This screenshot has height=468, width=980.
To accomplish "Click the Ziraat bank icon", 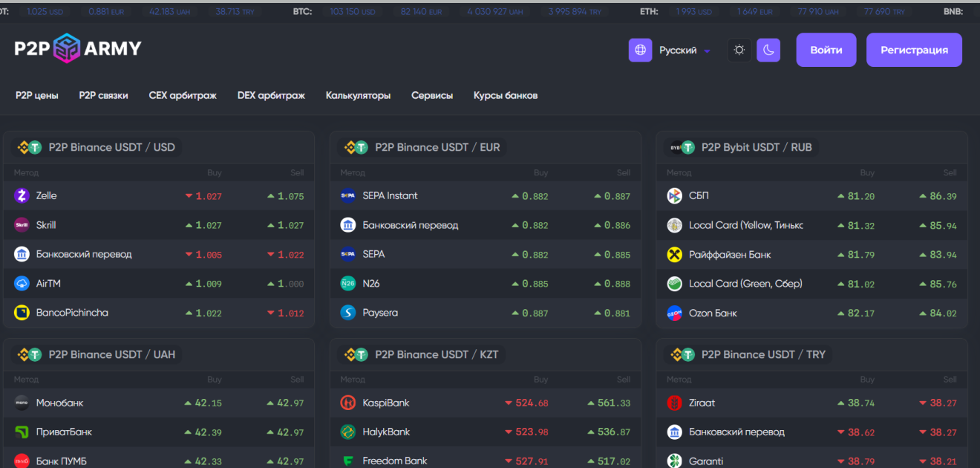I will (675, 403).
